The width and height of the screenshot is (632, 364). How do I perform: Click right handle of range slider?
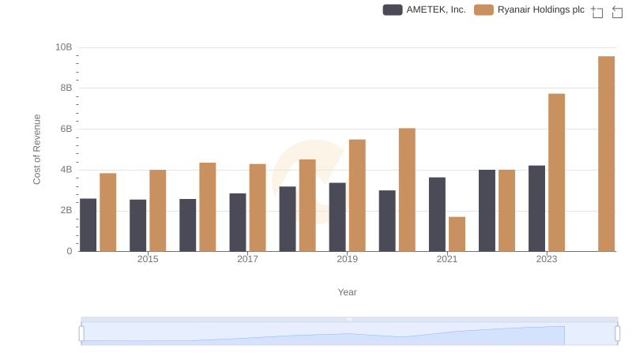tap(618, 334)
